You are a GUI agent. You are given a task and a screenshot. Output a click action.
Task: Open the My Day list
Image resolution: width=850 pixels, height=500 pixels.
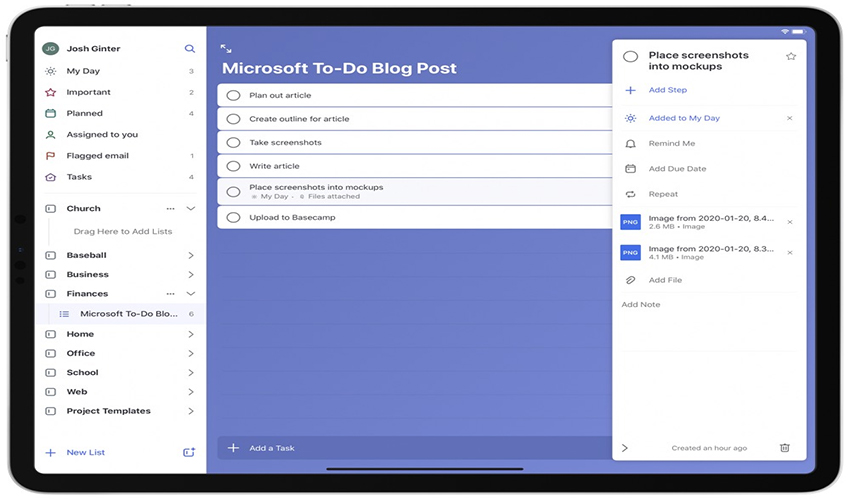[83, 71]
